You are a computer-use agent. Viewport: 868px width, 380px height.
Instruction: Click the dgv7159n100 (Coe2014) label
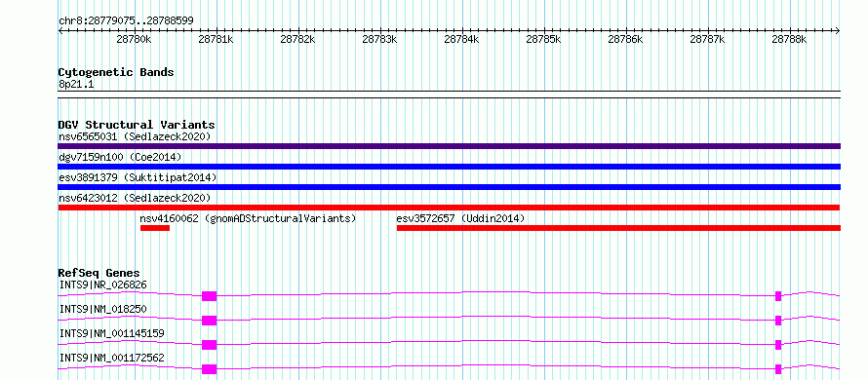pyautogui.click(x=120, y=157)
